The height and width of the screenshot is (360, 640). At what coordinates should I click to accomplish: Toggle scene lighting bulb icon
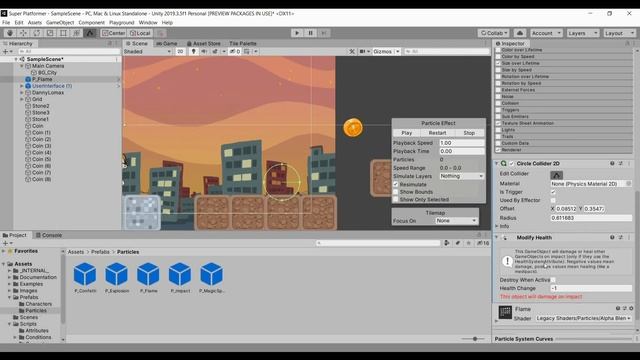click(x=193, y=51)
